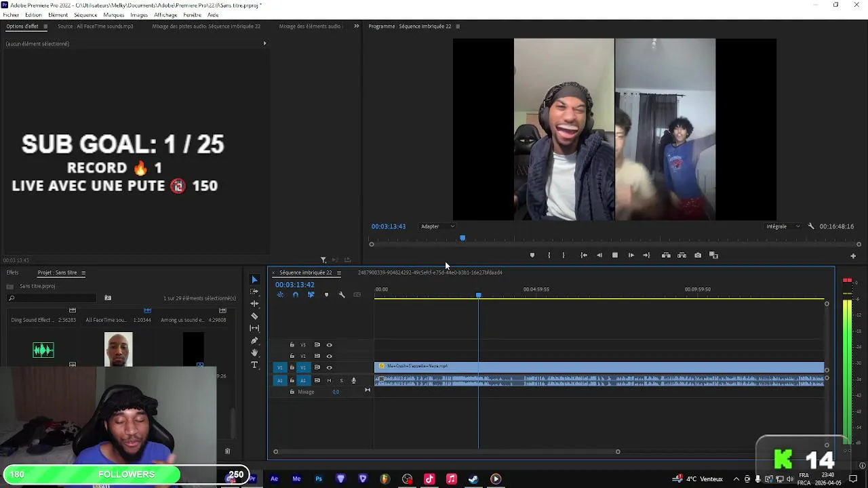Select the Hand tool
Viewport: 868px width, 488px height.
tap(254, 352)
